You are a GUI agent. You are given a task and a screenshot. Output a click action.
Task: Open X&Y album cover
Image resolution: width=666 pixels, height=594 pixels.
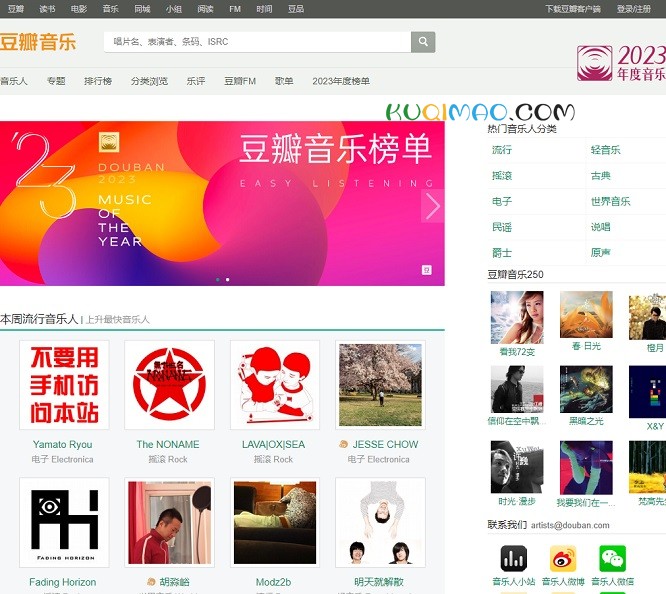point(647,392)
